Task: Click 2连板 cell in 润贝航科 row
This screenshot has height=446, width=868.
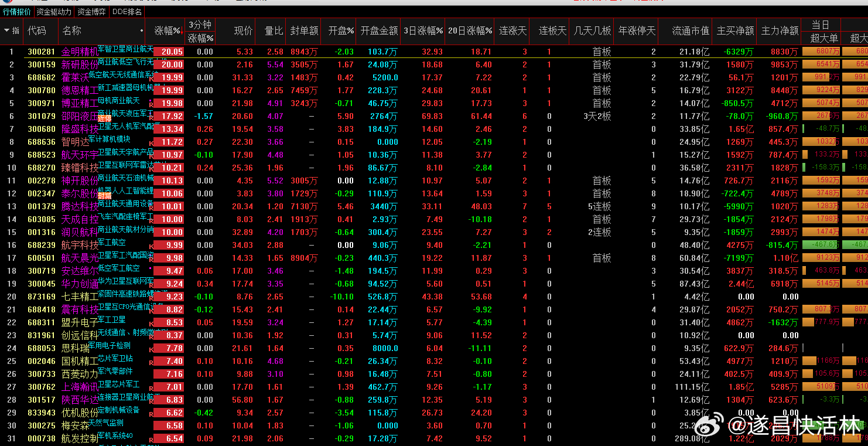Action: (x=600, y=232)
